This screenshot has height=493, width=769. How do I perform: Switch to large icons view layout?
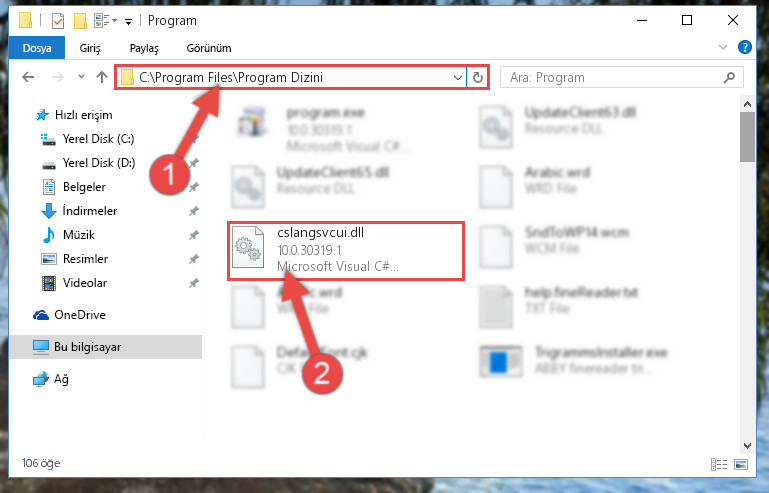[x=741, y=464]
